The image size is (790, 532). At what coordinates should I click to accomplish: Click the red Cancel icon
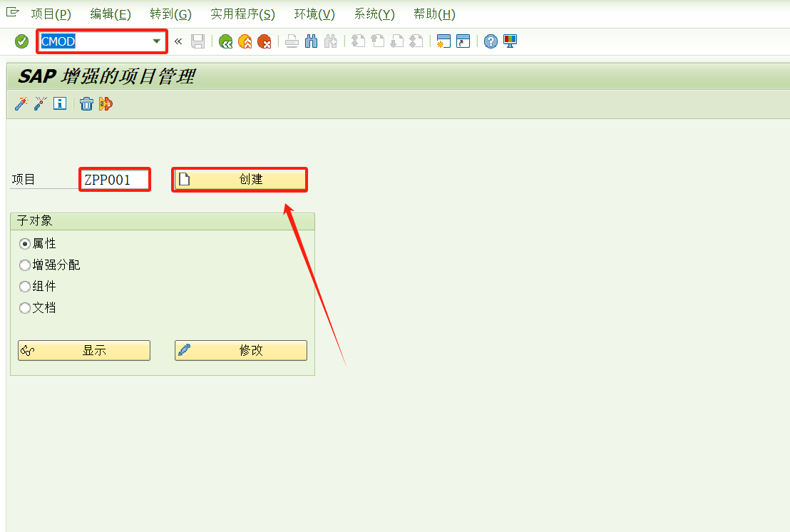tap(264, 41)
